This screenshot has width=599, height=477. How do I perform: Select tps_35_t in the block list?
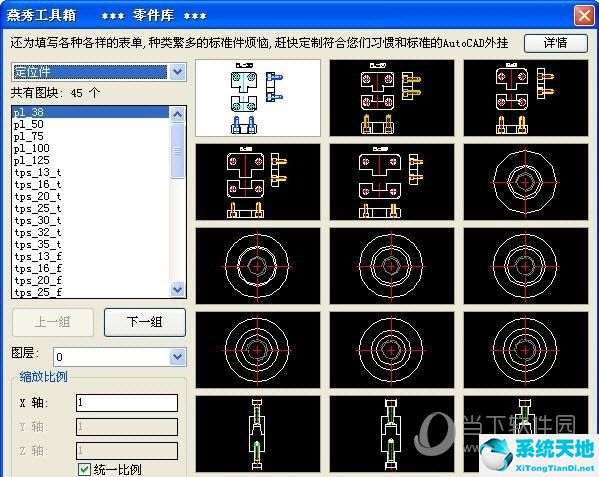91,244
